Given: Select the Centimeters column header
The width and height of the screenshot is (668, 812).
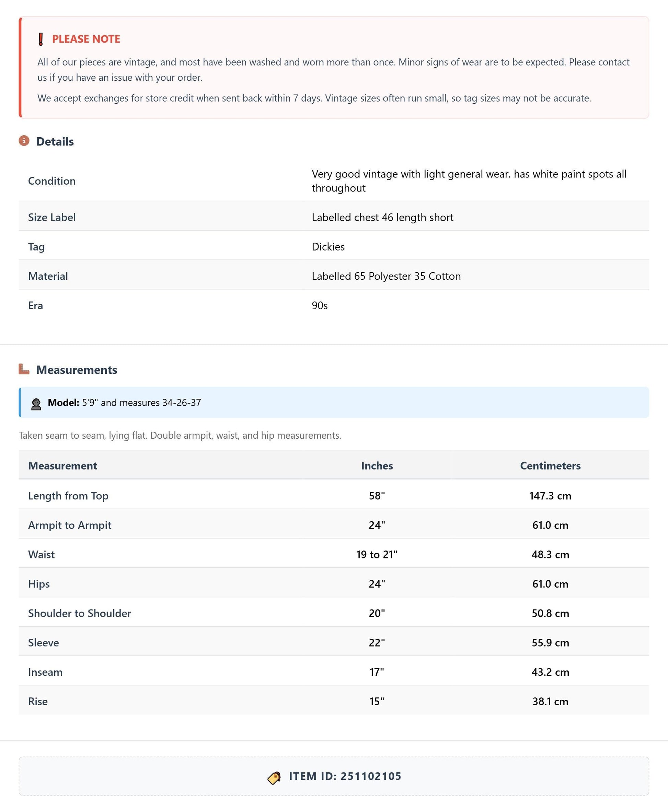Looking at the screenshot, I should click(550, 465).
